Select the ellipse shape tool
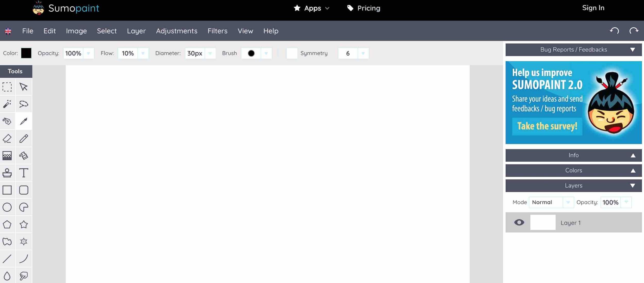The width and height of the screenshot is (644, 283). 7,207
